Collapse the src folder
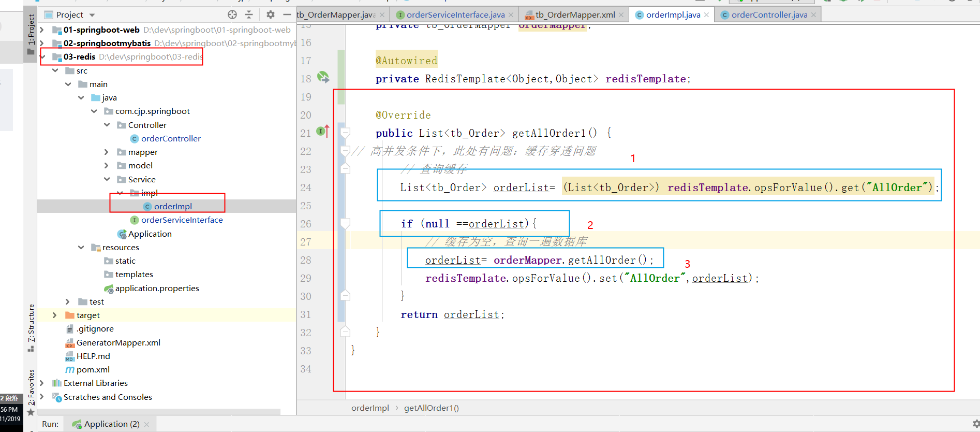The image size is (980, 432). (55, 71)
